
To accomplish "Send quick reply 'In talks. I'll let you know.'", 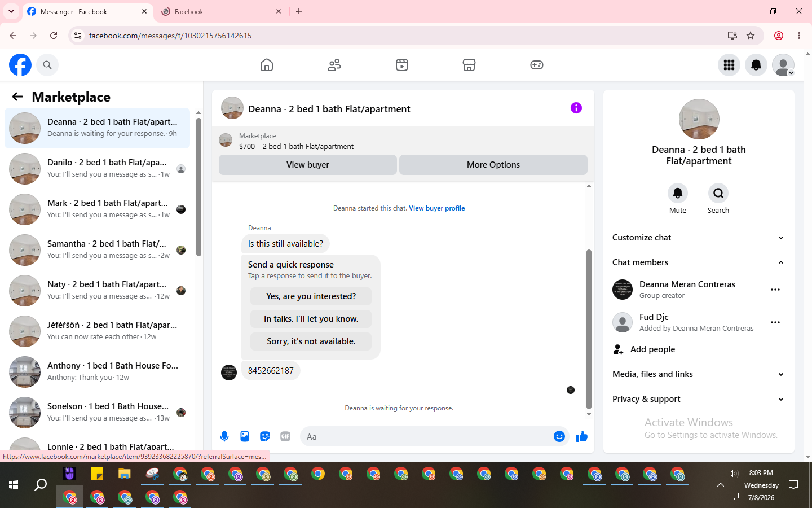I will click(311, 319).
